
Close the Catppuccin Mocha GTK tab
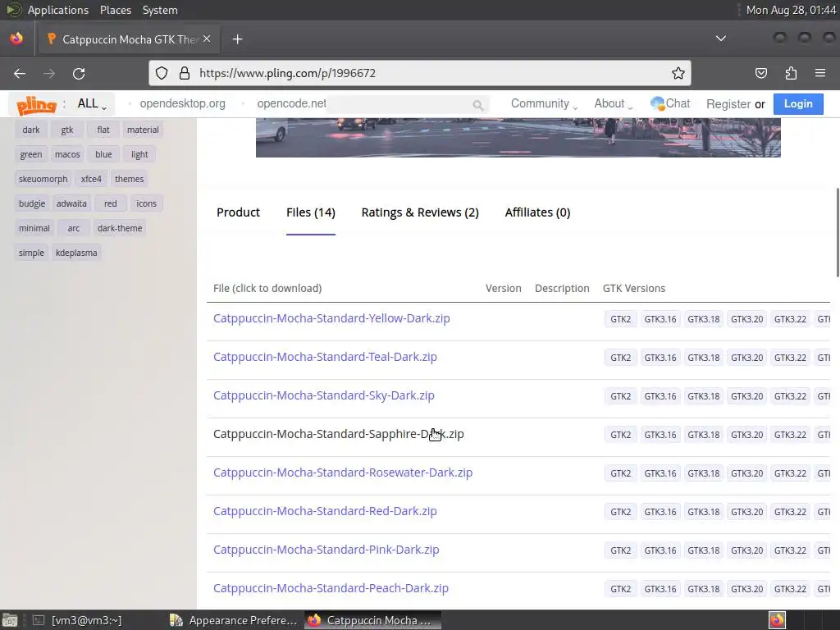(207, 39)
